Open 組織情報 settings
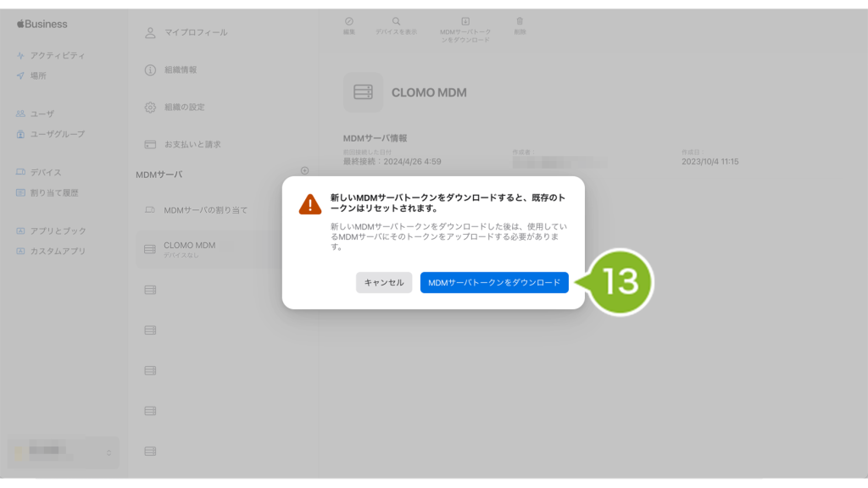 pos(181,69)
